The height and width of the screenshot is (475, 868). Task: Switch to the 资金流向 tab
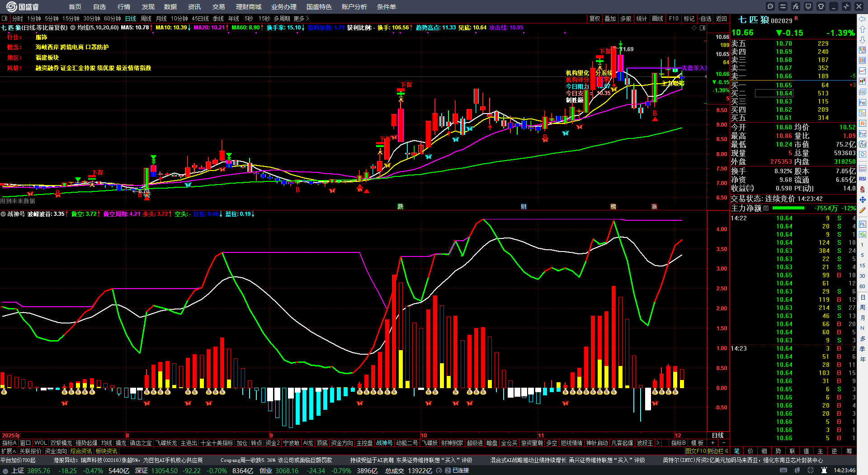[56, 451]
